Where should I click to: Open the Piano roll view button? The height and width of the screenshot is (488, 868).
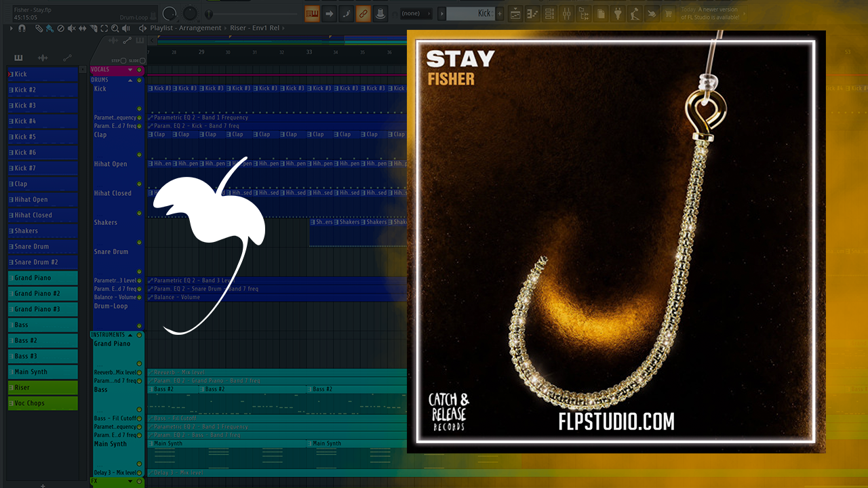(x=532, y=13)
